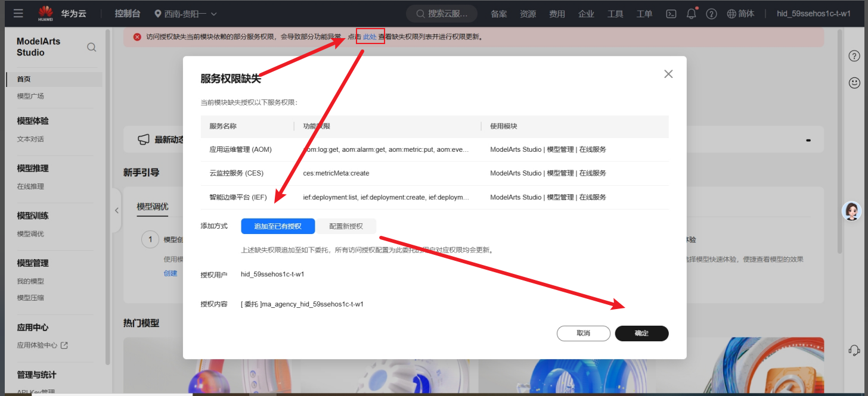
Task: Click the 确定 button
Action: (641, 333)
